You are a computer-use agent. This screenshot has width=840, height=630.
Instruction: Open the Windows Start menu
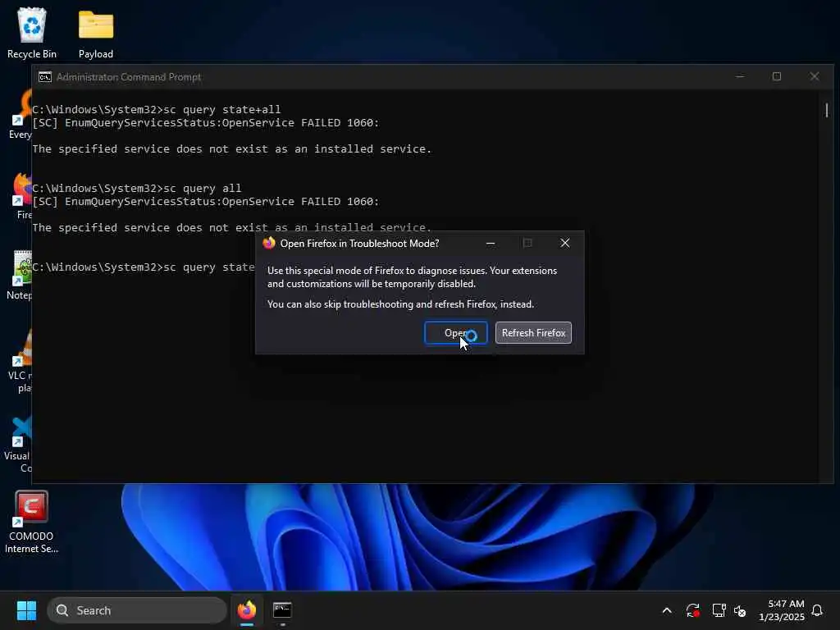coord(26,610)
